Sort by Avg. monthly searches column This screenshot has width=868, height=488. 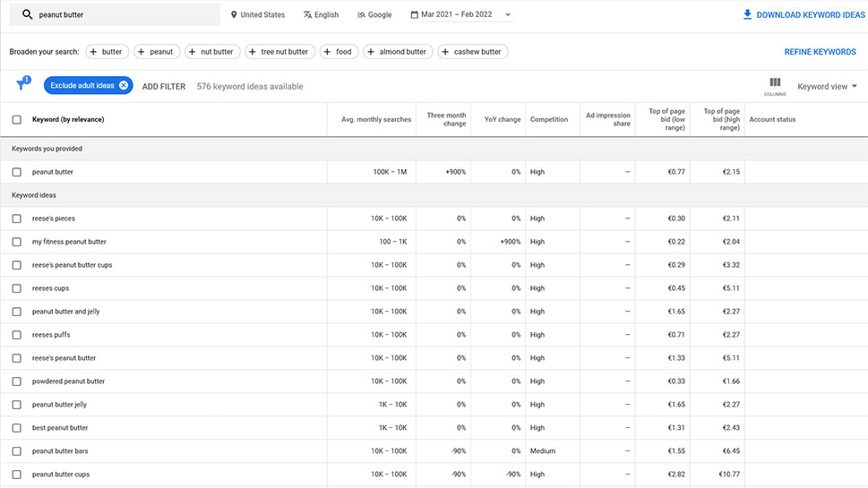coord(375,120)
